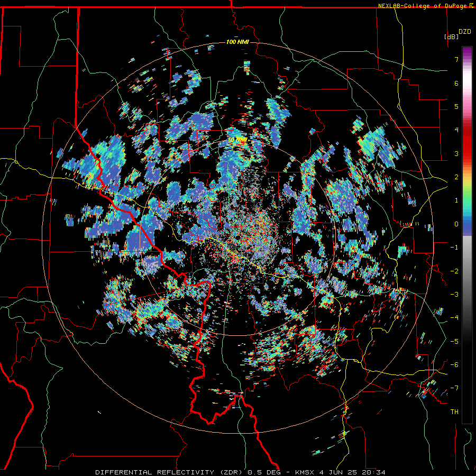Click legend value 6
This screenshot has width=476, height=476.
pos(456,83)
